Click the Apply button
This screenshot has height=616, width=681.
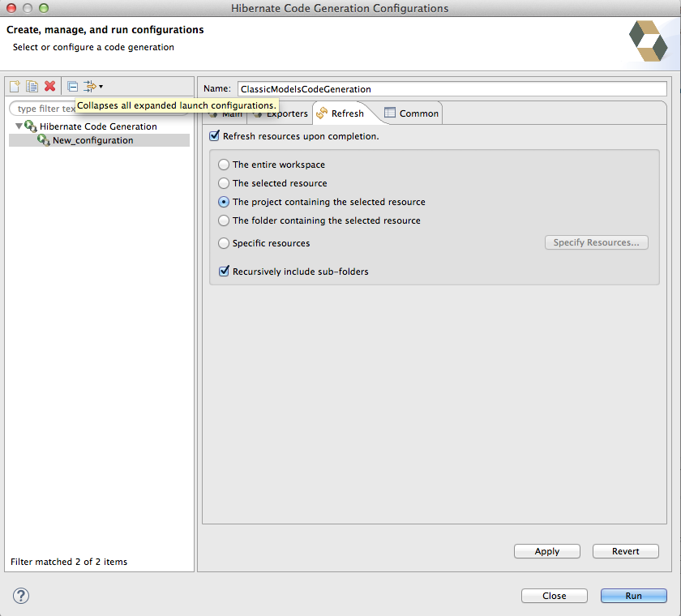point(546,551)
